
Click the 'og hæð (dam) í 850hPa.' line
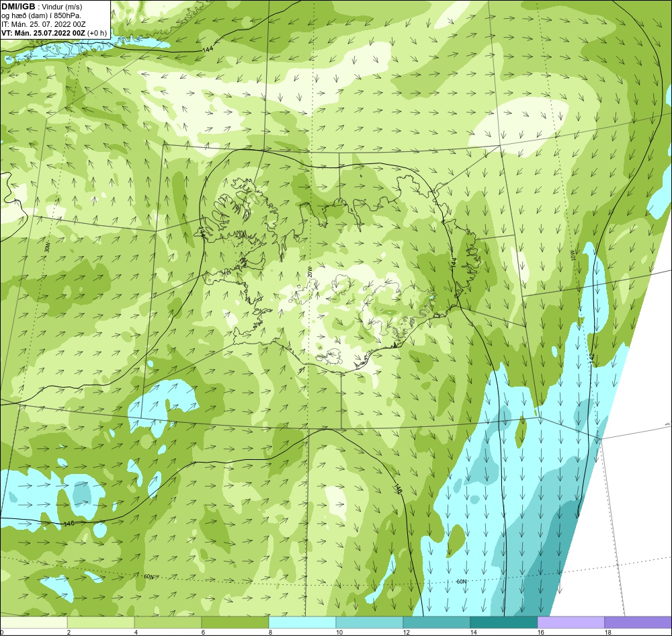(x=41, y=15)
